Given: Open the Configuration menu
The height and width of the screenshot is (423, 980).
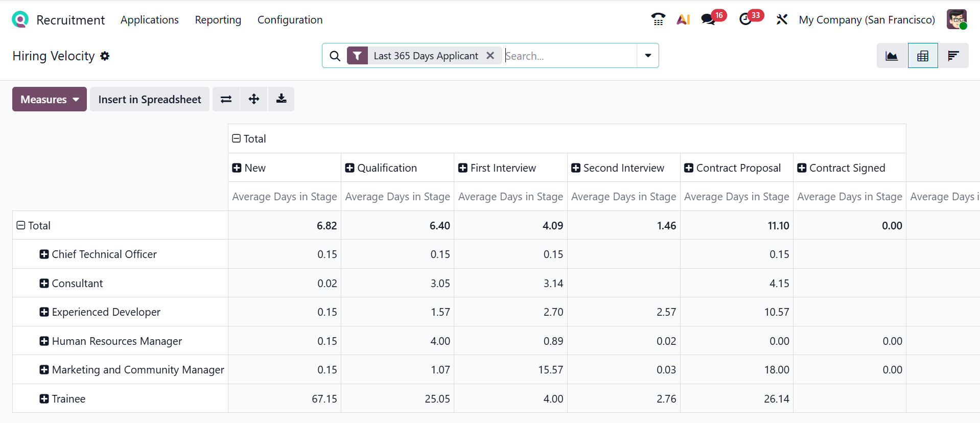Looking at the screenshot, I should coord(290,20).
